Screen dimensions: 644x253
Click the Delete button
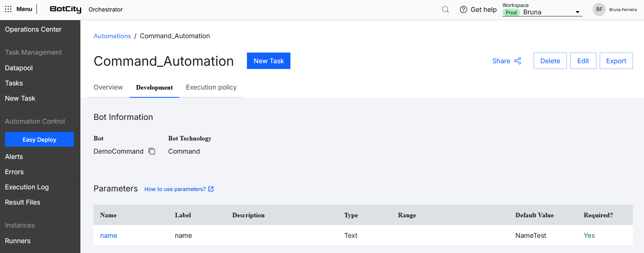coord(550,61)
